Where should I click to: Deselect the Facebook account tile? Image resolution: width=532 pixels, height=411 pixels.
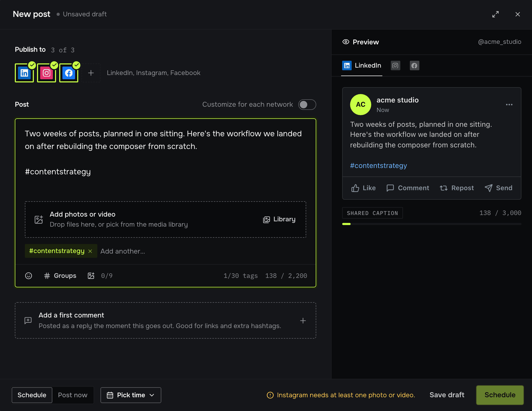[69, 73]
